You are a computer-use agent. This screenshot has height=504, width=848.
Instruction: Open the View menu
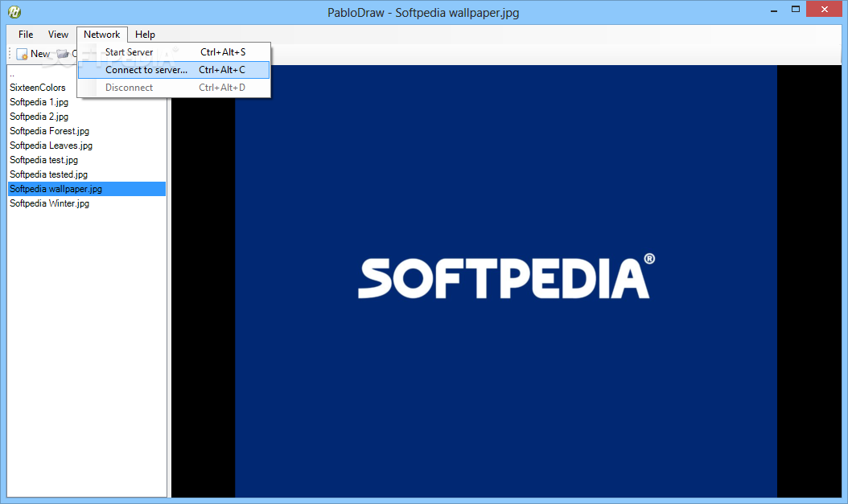coord(58,35)
